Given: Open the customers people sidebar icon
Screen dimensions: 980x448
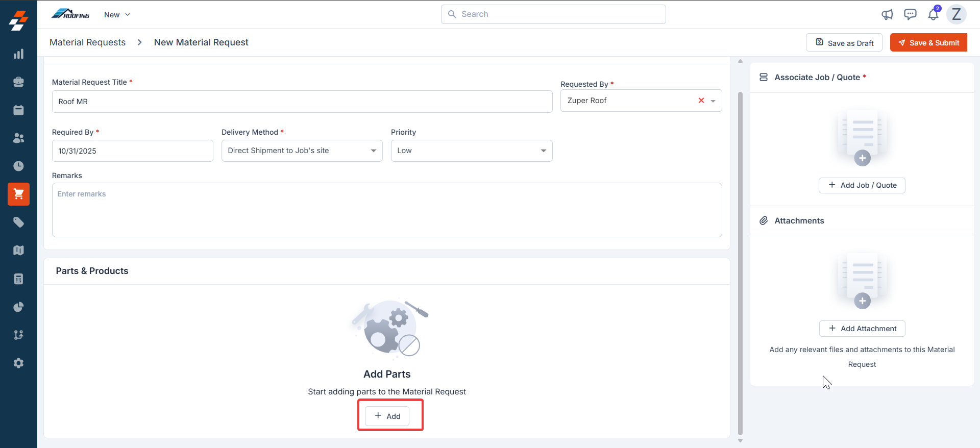Looking at the screenshot, I should click(18, 138).
